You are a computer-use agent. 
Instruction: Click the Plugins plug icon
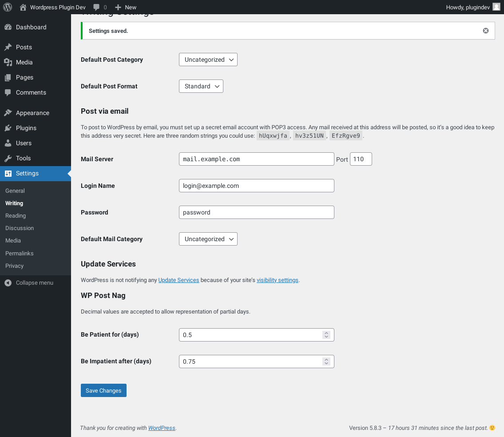click(x=8, y=128)
